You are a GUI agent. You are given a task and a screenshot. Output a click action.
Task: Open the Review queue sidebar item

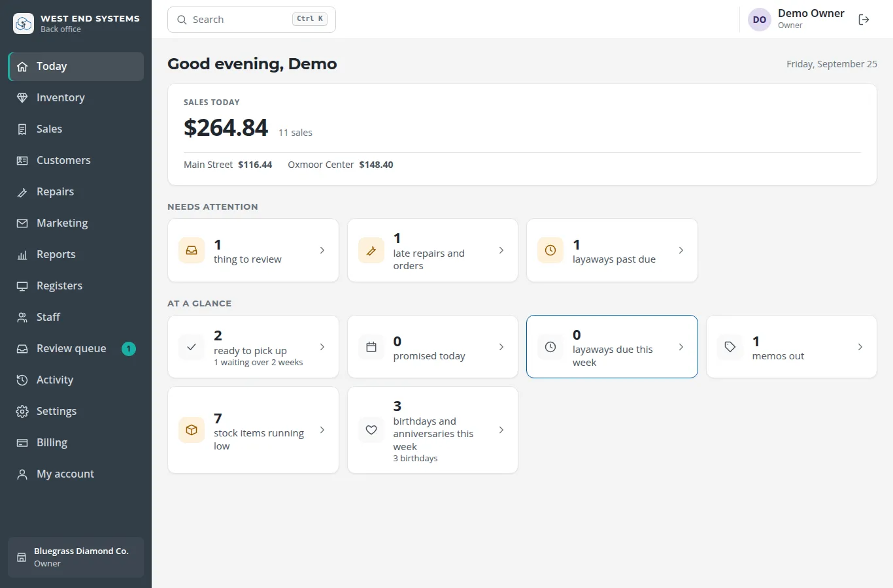point(76,348)
